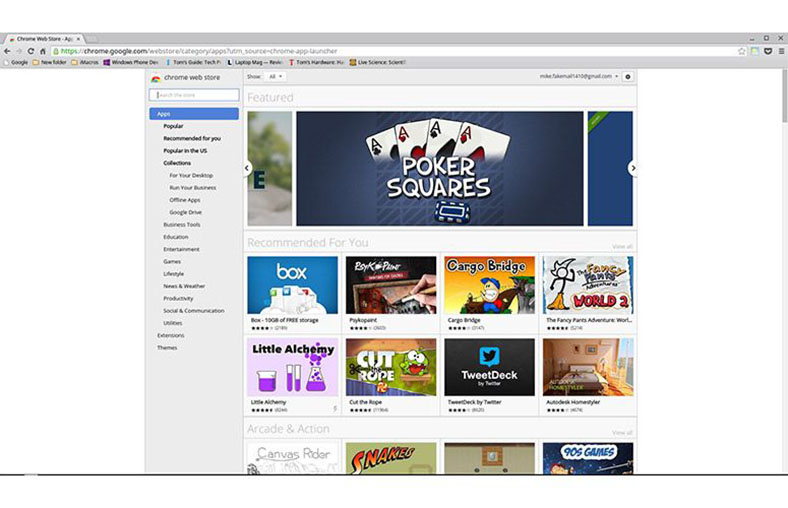
Task: Open Popular in the US
Action: [185, 151]
